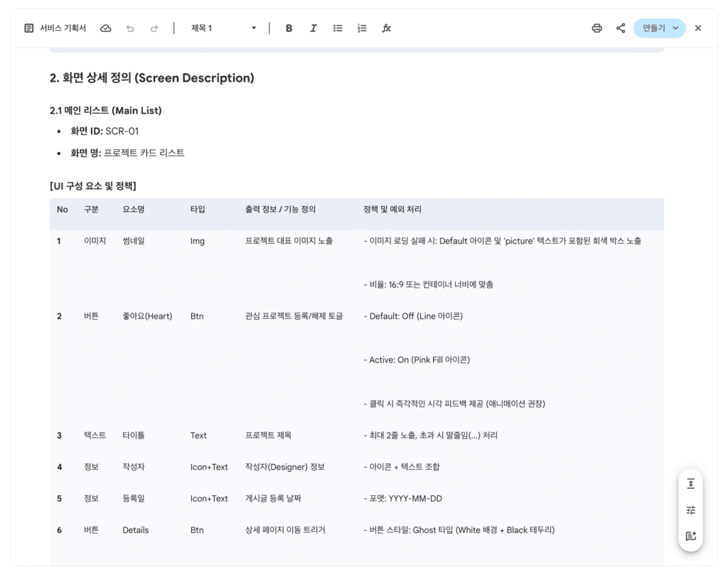Toggle italic formatting
The height and width of the screenshot is (582, 728).
(313, 28)
